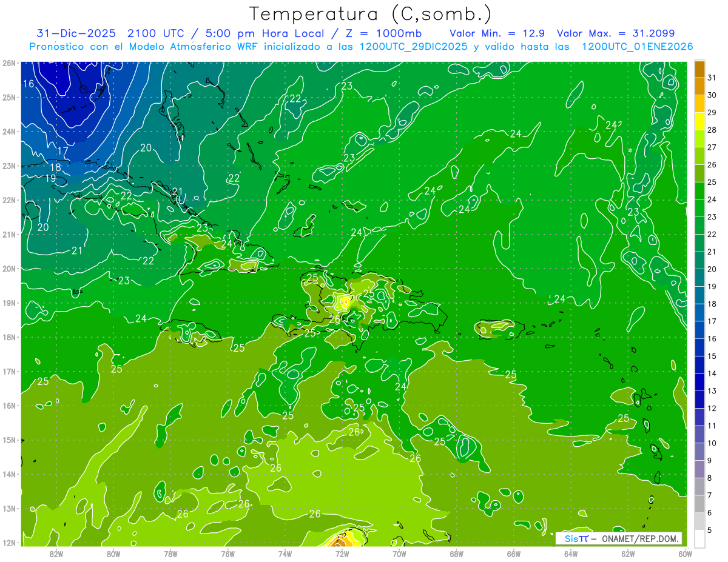Click the white color bar segment below 5

coord(699,538)
